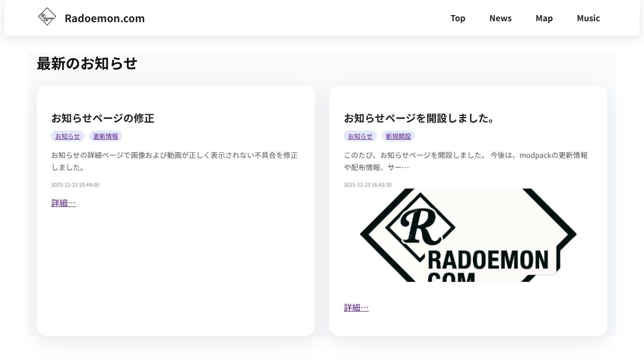Select the お知らせ tag on the left card
The image size is (644, 362).
coord(67,136)
